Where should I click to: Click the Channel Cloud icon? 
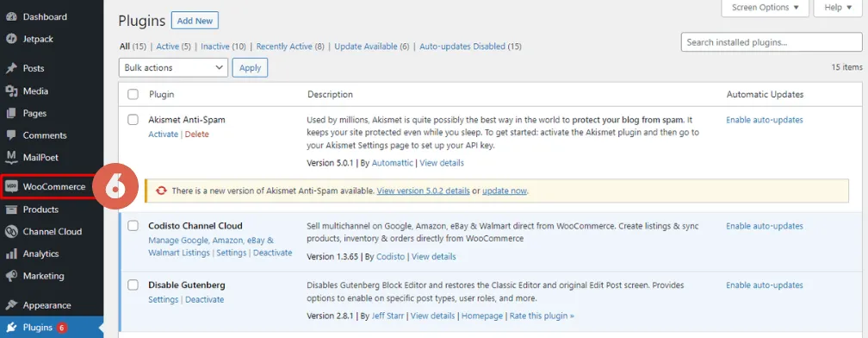[x=11, y=232]
